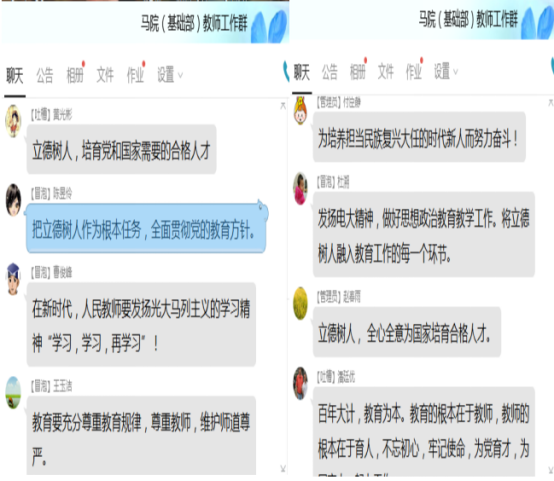Jump to top using left chat scroll arrow

coord(283,105)
